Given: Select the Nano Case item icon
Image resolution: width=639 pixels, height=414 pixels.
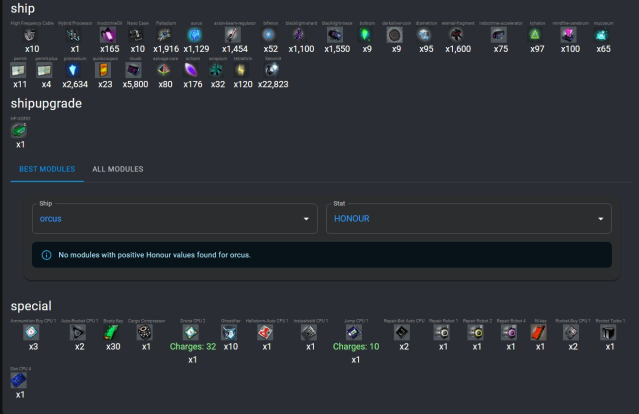Looking at the screenshot, I should pyautogui.click(x=138, y=34).
